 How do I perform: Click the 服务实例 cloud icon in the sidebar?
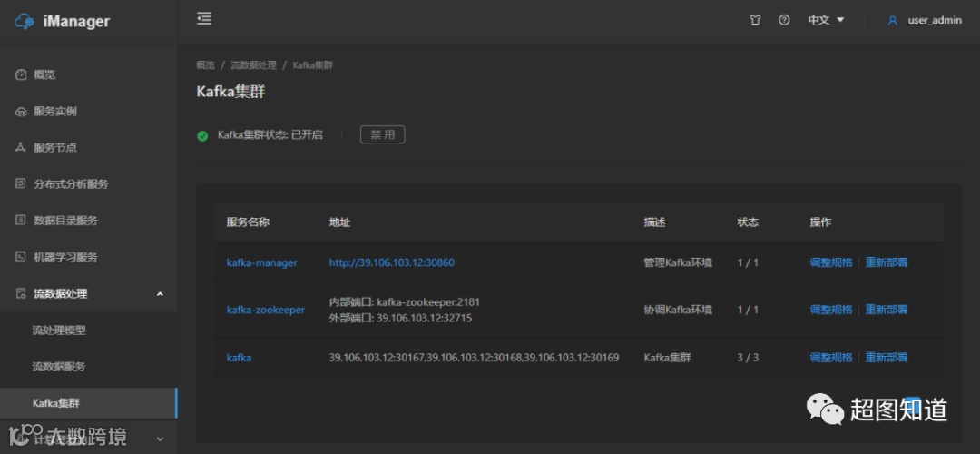[21, 112]
